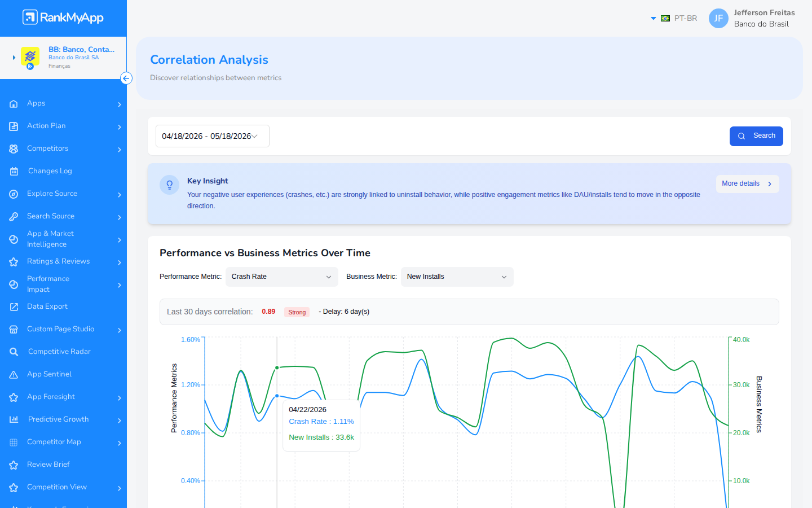812x508 pixels.
Task: Click the Brazil flag language icon
Action: 665,19
